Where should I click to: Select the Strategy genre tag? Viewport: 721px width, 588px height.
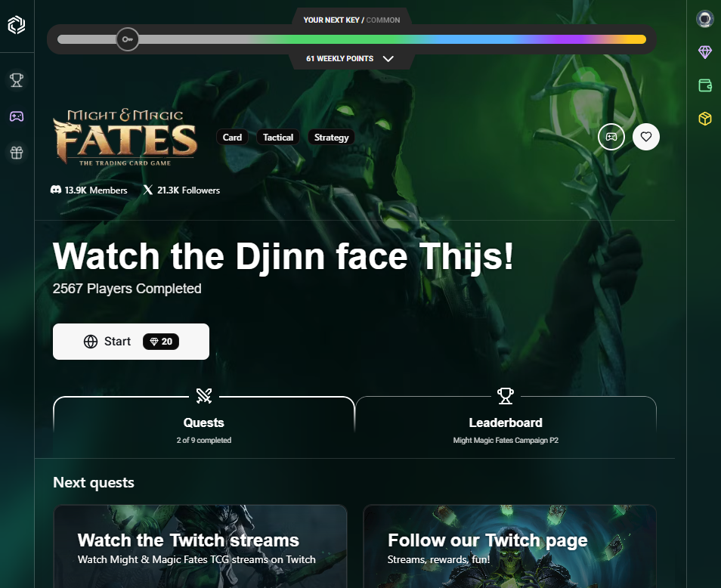(331, 138)
